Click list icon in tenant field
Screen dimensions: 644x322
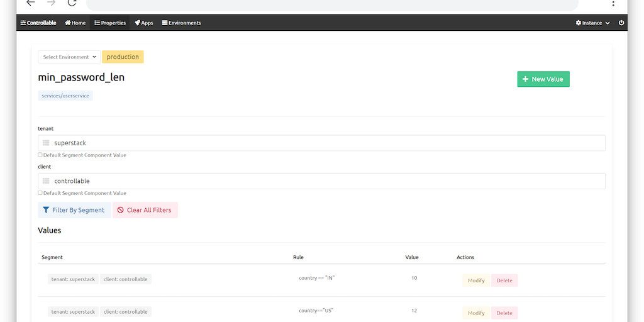click(46, 143)
